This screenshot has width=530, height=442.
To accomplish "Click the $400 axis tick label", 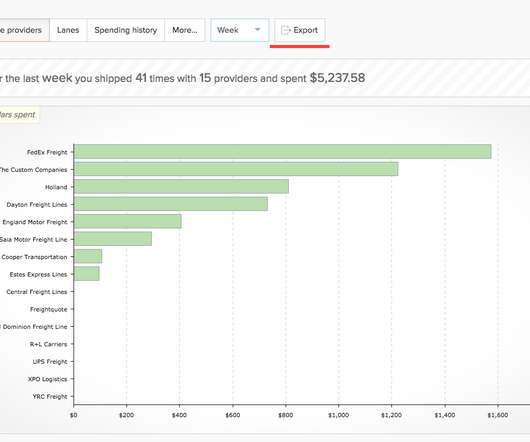I will pyautogui.click(x=179, y=415).
